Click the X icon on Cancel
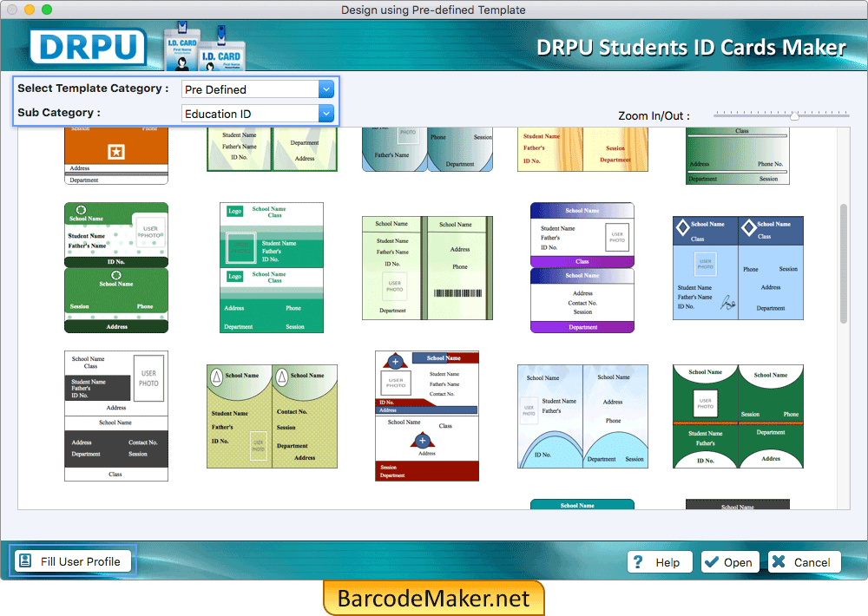The height and width of the screenshot is (616, 868). tap(779, 561)
